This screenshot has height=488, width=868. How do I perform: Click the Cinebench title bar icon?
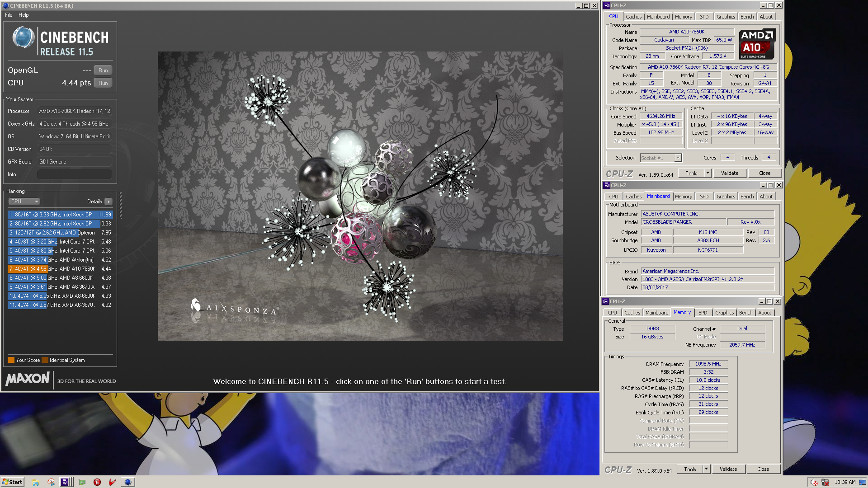(5, 5)
